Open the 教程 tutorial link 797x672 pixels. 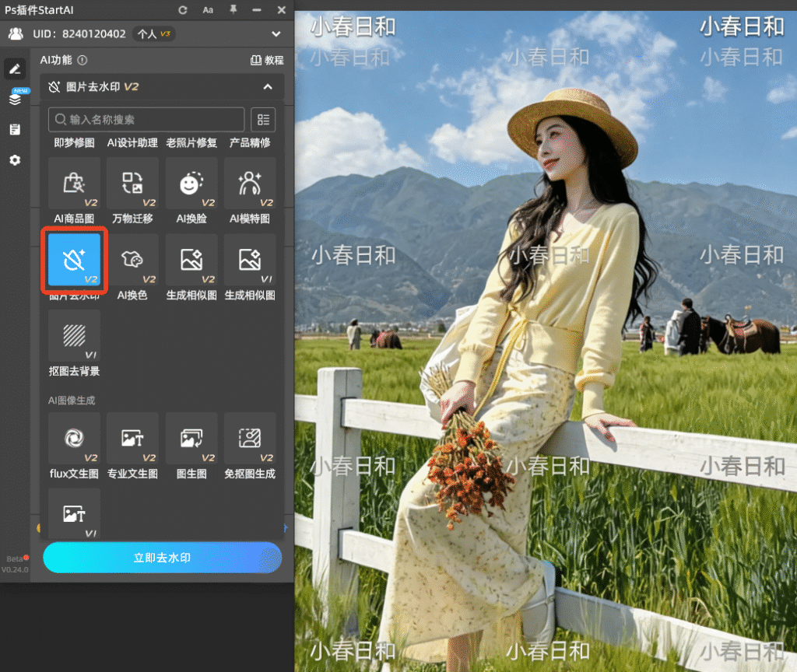(x=268, y=61)
